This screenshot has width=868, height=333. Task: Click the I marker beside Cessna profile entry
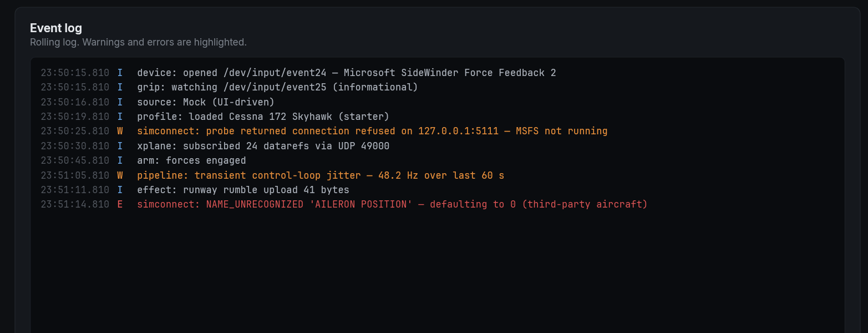click(x=120, y=117)
